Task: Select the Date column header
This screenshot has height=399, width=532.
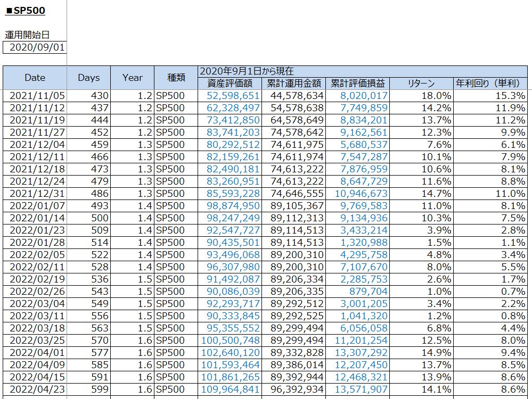Action: coord(35,78)
